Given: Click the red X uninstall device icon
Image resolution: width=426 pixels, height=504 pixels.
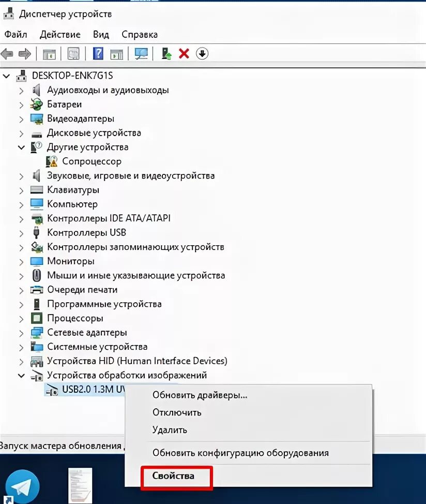Looking at the screenshot, I should coord(184,53).
